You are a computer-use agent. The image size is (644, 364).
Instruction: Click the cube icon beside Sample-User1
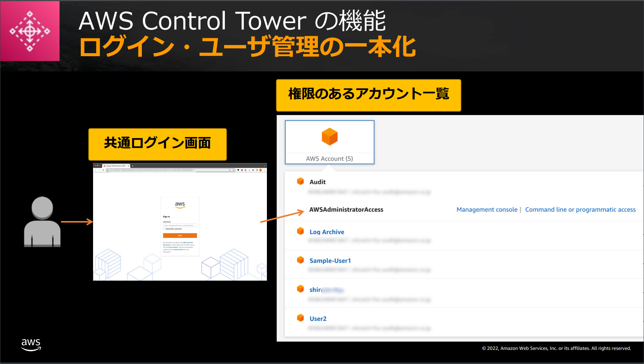(x=300, y=260)
